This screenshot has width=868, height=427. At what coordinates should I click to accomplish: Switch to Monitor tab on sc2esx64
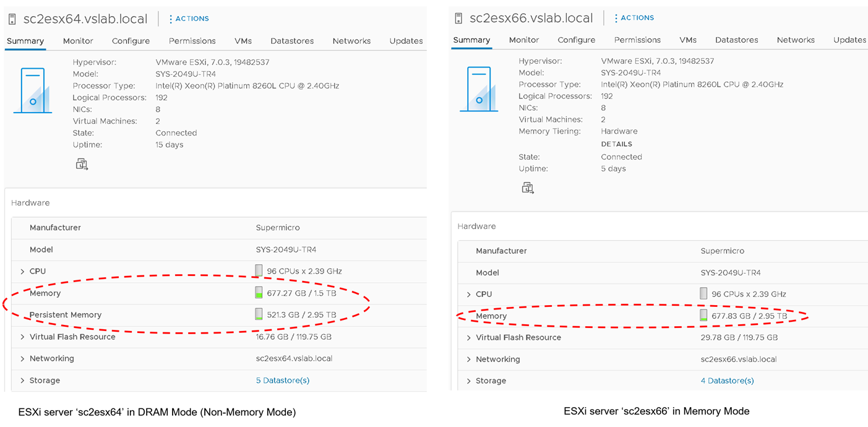tap(78, 41)
